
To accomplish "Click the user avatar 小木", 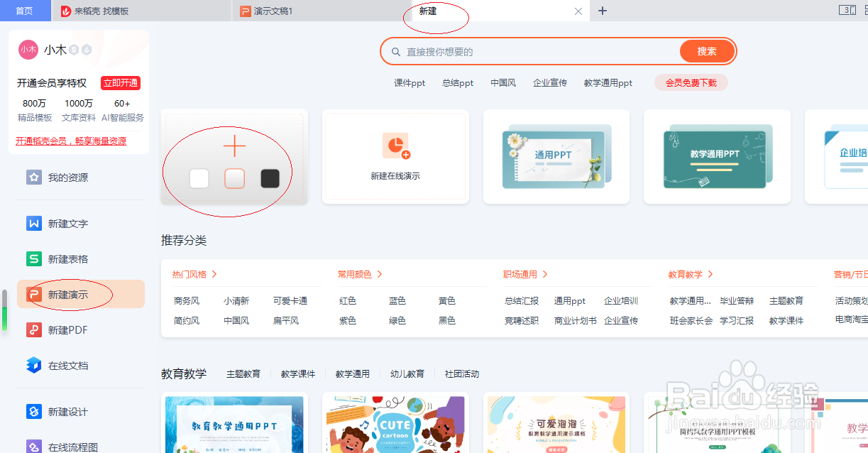I will [x=28, y=50].
